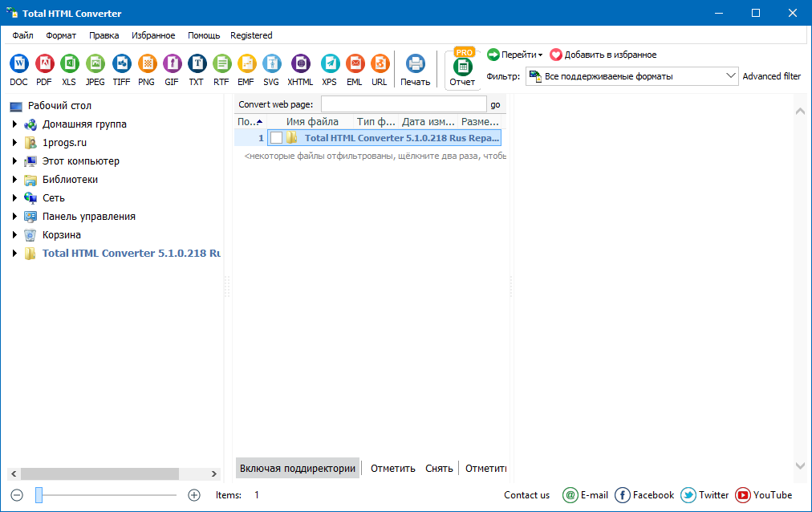The height and width of the screenshot is (512, 812).
Task: Expand Библиотеки tree node
Action: click(14, 180)
